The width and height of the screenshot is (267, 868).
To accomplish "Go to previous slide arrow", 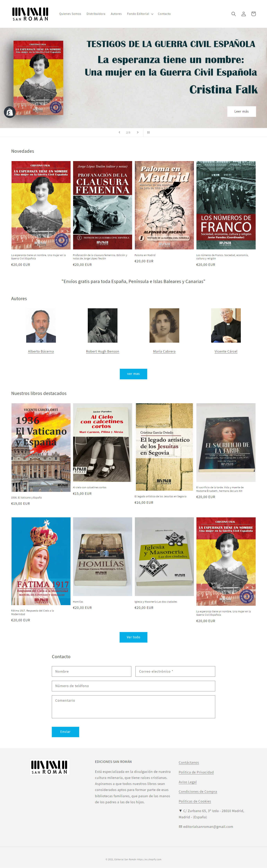I will [119, 132].
